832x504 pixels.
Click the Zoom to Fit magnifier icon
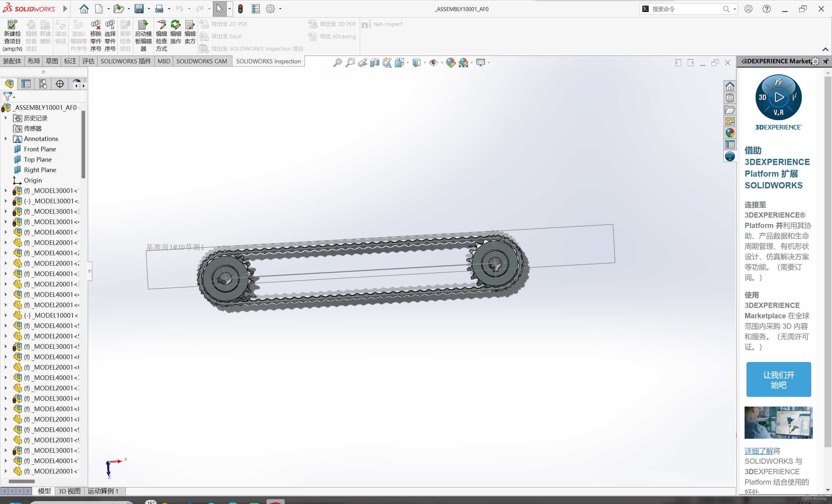tap(337, 63)
